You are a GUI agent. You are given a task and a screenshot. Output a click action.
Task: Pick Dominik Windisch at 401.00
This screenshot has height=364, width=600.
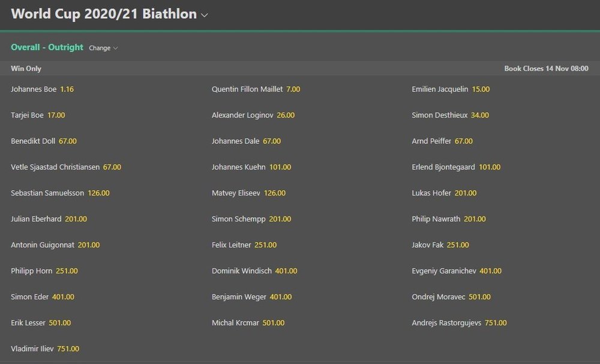point(286,271)
